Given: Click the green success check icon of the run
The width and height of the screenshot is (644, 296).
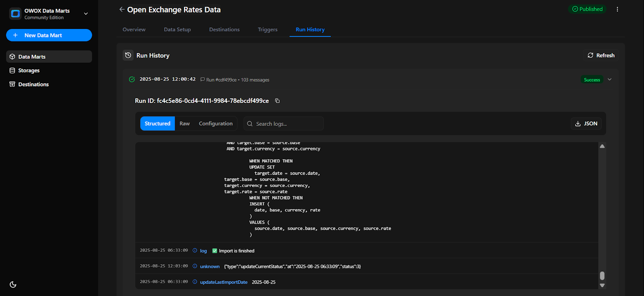Looking at the screenshot, I should (x=132, y=79).
